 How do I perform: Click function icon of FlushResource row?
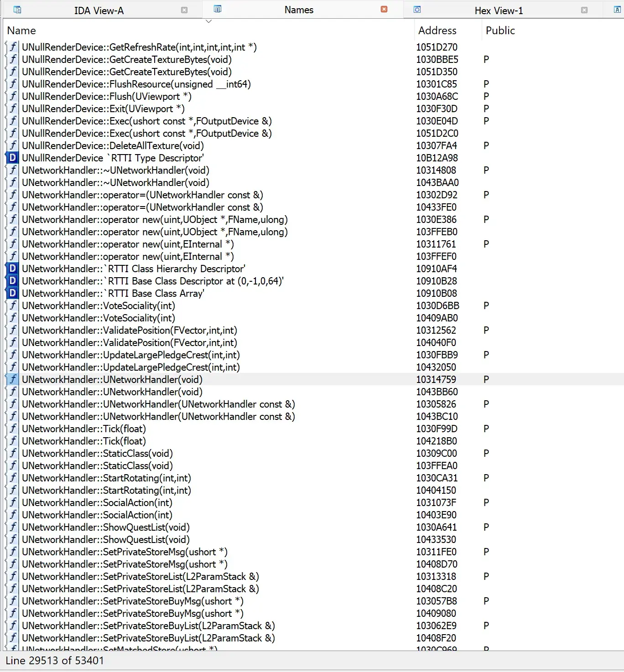point(13,84)
